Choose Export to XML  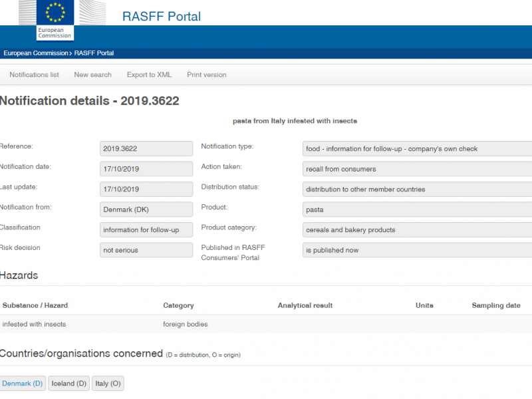click(149, 74)
